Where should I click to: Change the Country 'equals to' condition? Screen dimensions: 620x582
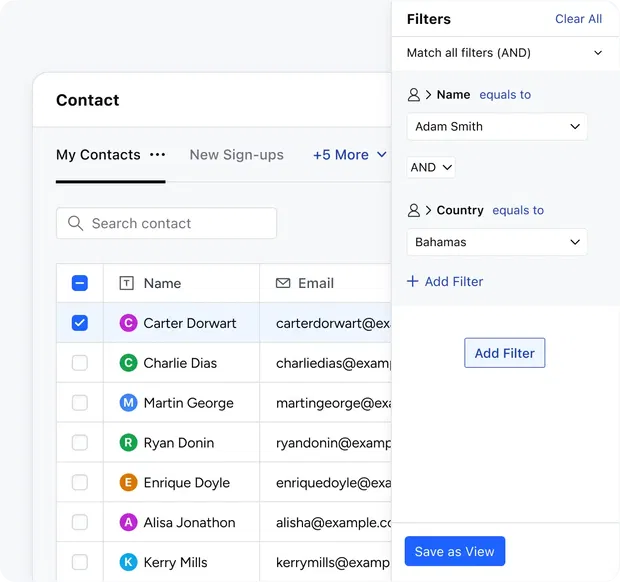tap(518, 210)
